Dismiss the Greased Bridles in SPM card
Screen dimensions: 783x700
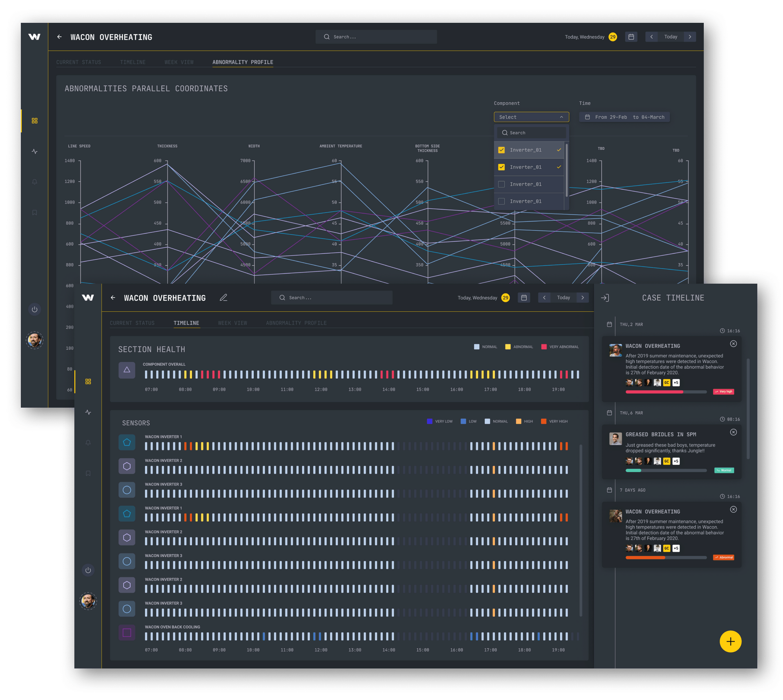(733, 432)
